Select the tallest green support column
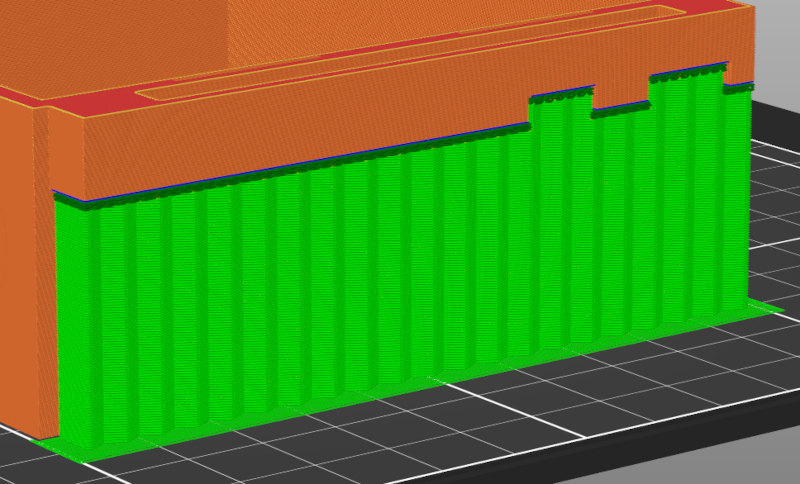The height and width of the screenshot is (484, 800). (686, 199)
